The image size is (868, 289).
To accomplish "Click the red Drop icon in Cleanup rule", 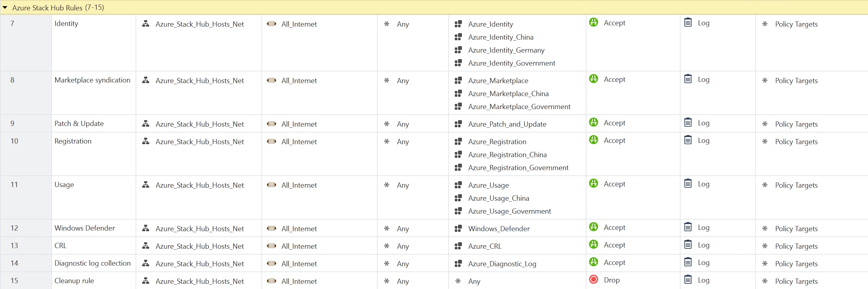I will [x=593, y=280].
